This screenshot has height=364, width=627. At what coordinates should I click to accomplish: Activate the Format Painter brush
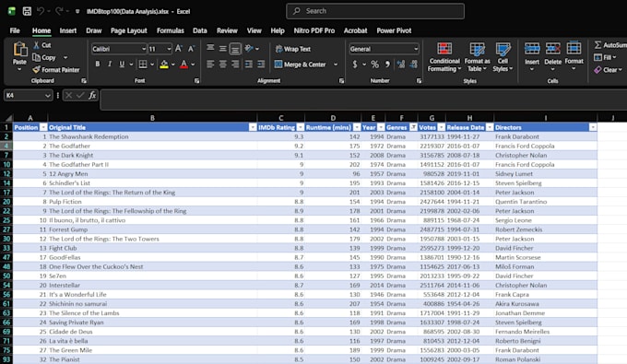(x=56, y=70)
